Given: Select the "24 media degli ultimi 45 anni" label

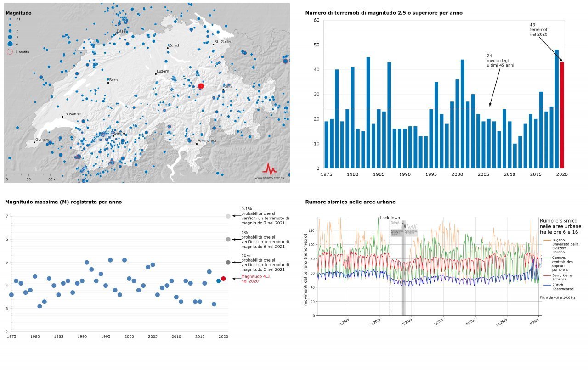Looking at the screenshot, I should coord(500,61).
